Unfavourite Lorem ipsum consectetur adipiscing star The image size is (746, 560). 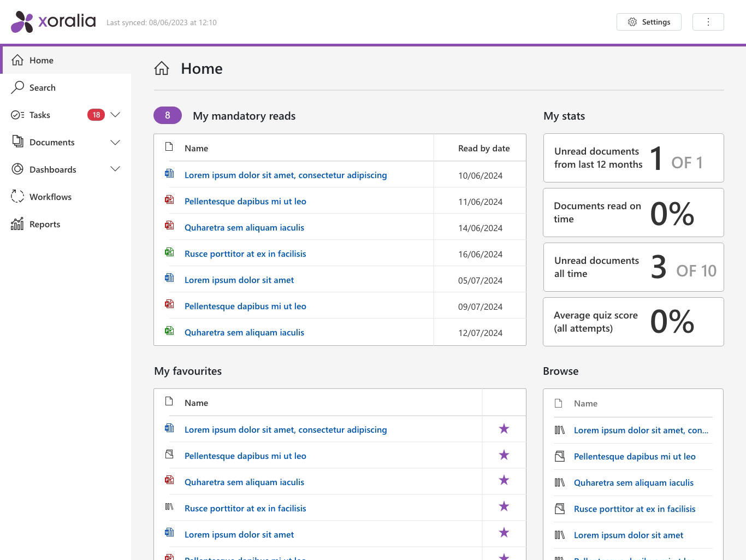point(504,429)
